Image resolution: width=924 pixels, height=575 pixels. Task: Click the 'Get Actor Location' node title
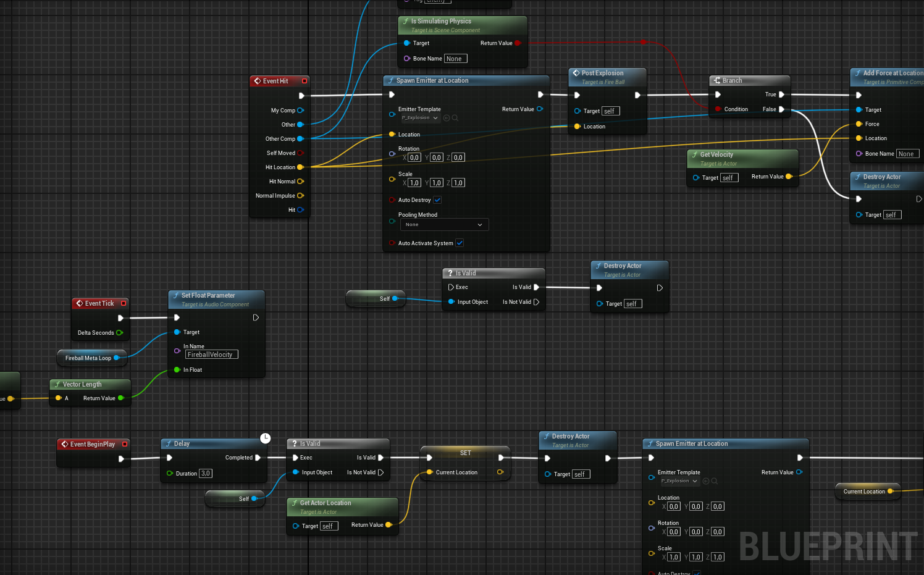coord(325,503)
